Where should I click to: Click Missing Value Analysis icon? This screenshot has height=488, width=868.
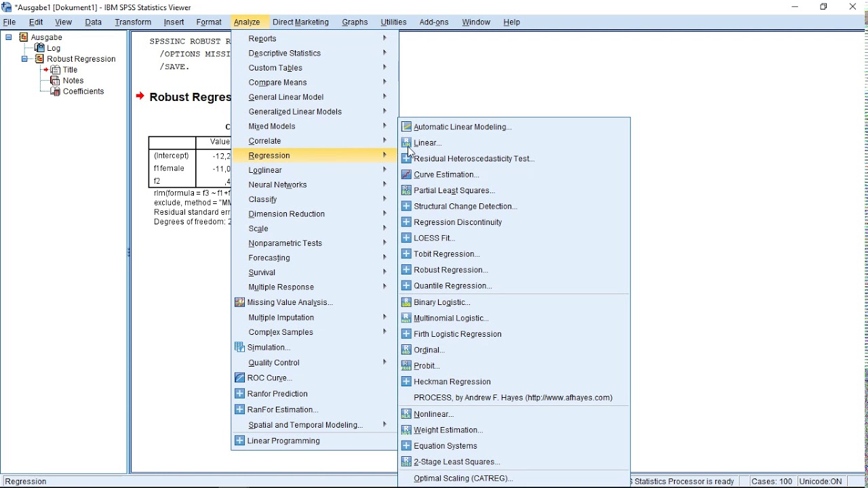tap(239, 303)
